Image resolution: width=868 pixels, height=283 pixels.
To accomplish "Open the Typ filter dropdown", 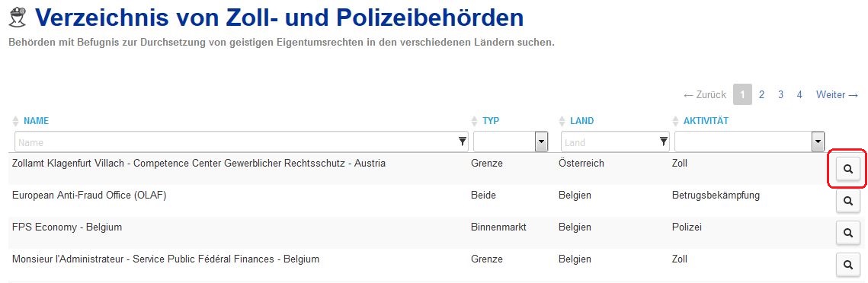I will (x=511, y=142).
